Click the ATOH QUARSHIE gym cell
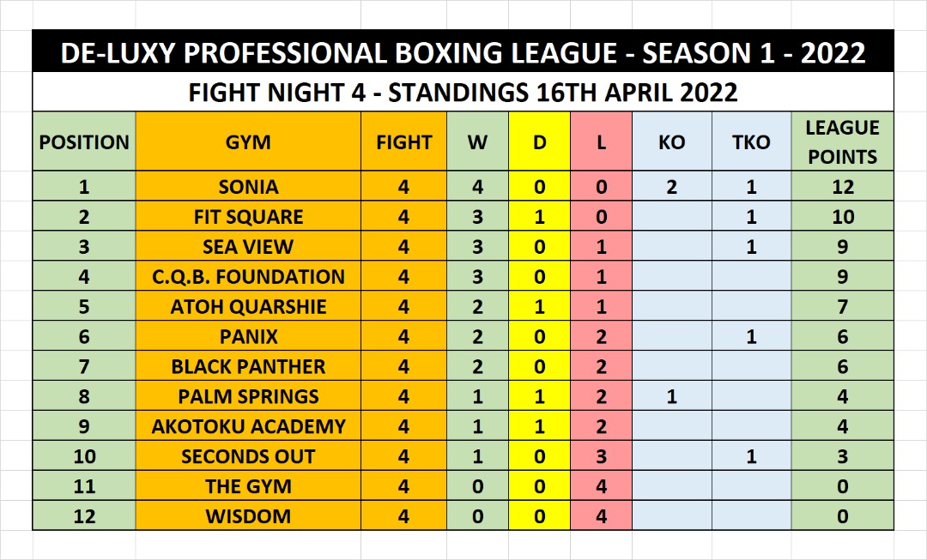 [248, 307]
